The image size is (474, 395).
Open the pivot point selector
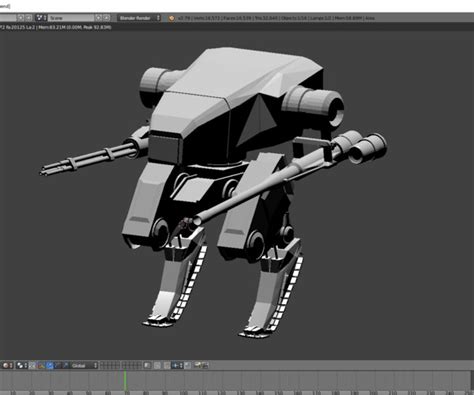coord(22,365)
